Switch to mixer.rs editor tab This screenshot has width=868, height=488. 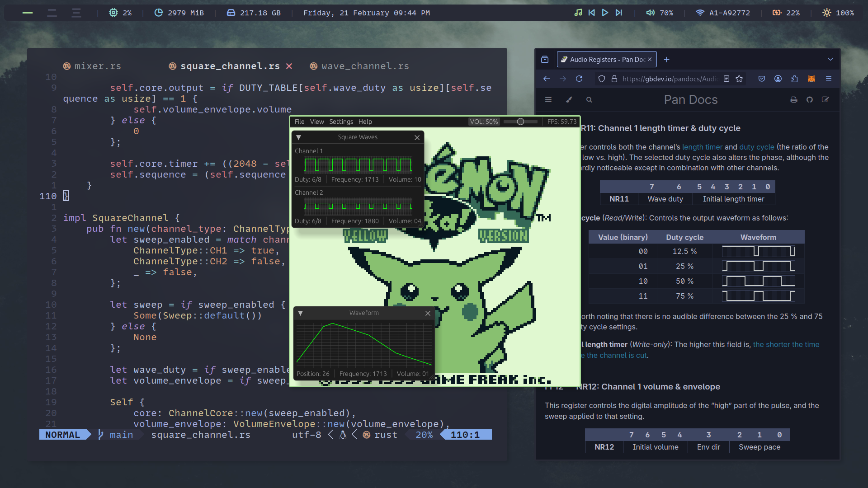[x=92, y=66]
